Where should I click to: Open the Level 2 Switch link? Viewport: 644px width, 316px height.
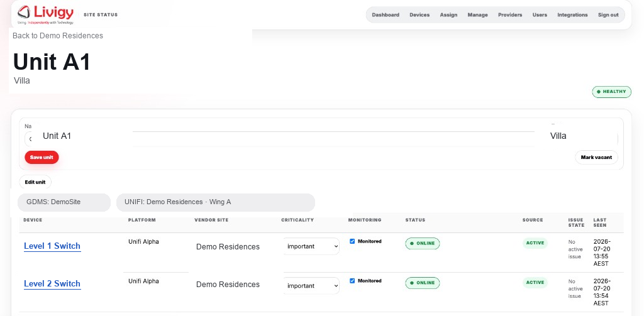[52, 284]
